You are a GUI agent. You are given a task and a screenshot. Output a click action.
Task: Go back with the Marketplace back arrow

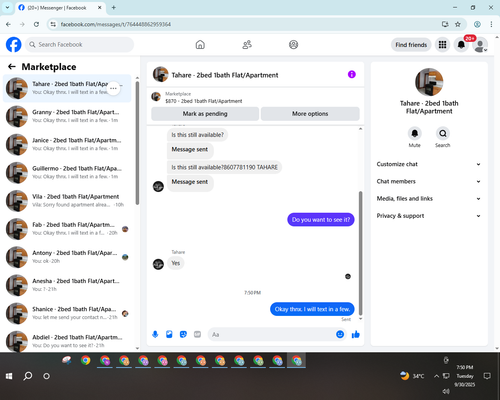coord(12,67)
